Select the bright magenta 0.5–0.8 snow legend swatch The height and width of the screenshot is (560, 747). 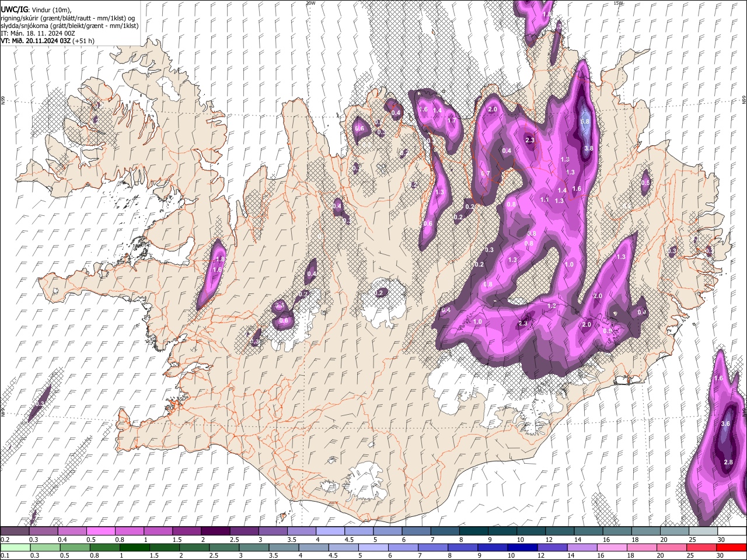pos(102,531)
